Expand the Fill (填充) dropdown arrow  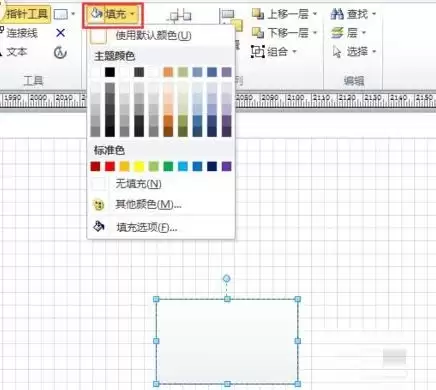(x=132, y=14)
